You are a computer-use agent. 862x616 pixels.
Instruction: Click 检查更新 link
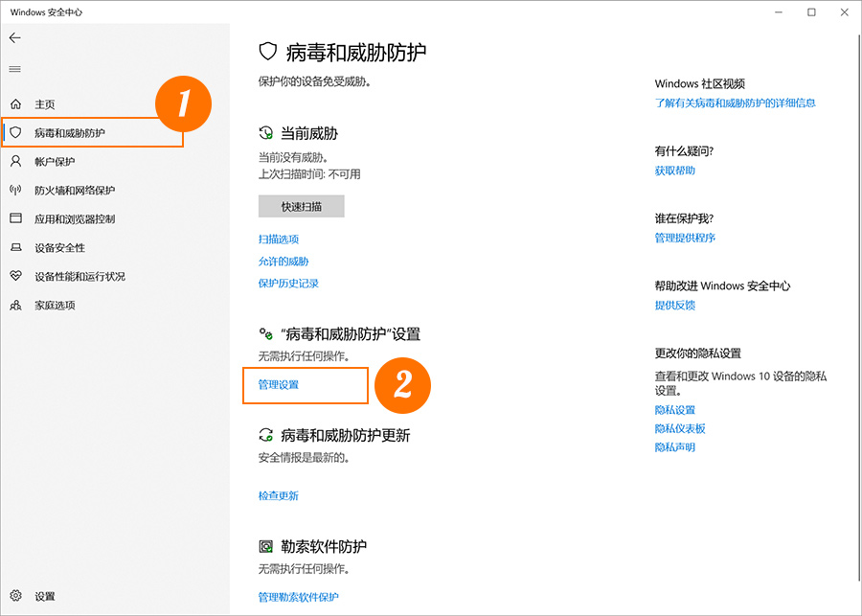(x=279, y=495)
